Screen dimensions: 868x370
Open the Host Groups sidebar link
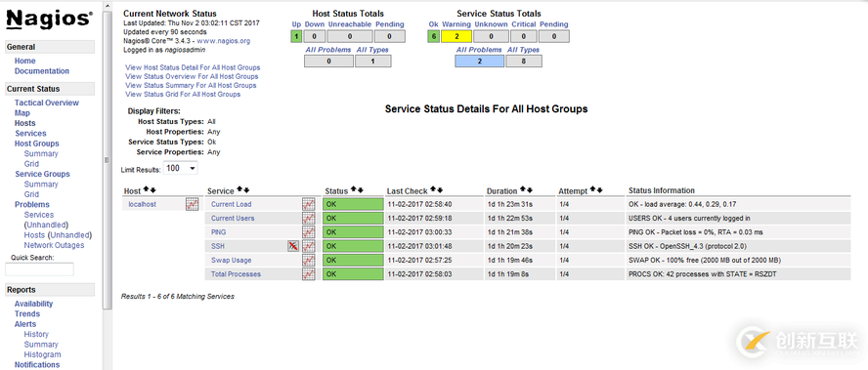(x=36, y=144)
